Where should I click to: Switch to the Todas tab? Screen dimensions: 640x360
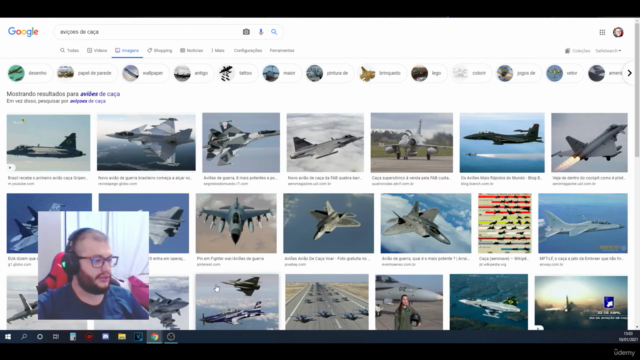point(69,51)
